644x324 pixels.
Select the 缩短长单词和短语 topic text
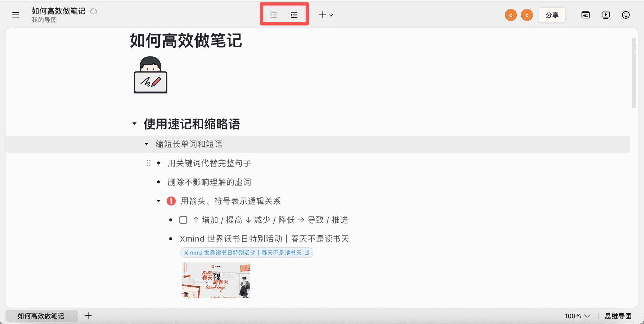point(189,144)
